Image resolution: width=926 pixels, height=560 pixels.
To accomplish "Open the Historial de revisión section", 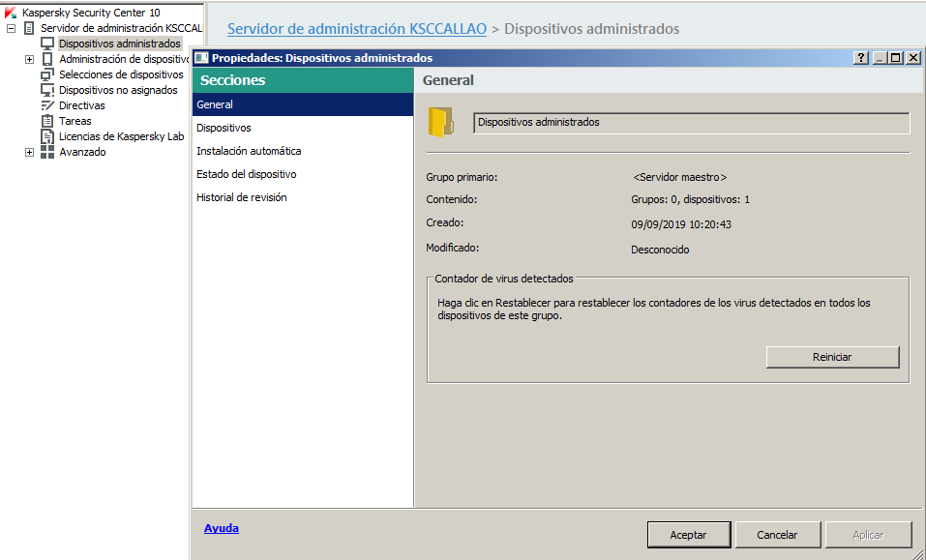I will click(303, 197).
